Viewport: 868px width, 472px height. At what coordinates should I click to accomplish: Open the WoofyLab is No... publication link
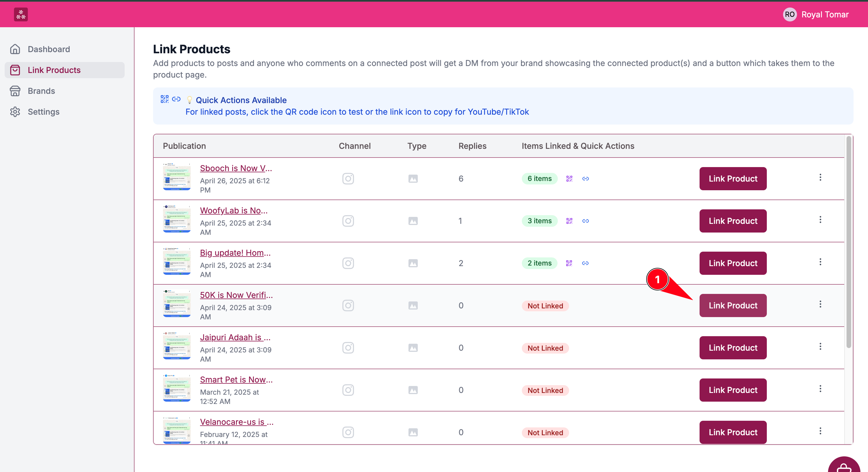[233, 211]
